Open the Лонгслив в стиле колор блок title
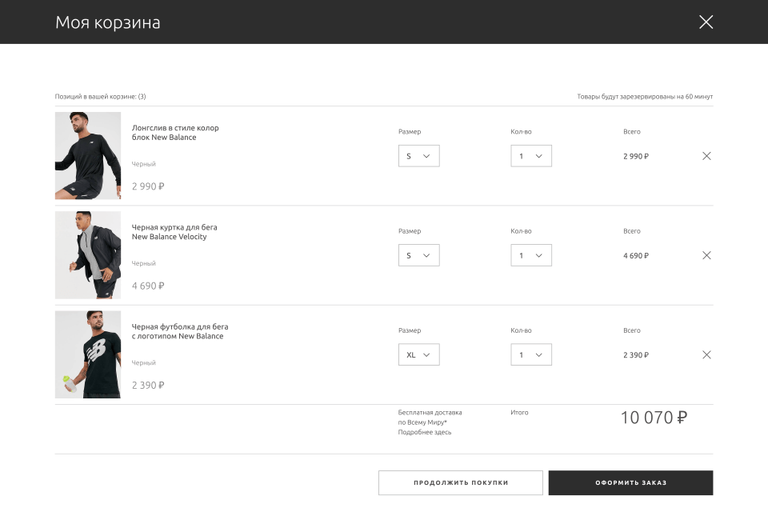The width and height of the screenshot is (768, 532). [x=175, y=133]
